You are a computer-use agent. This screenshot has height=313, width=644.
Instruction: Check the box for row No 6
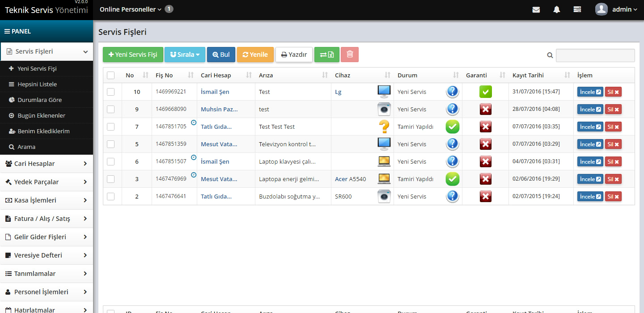111,161
